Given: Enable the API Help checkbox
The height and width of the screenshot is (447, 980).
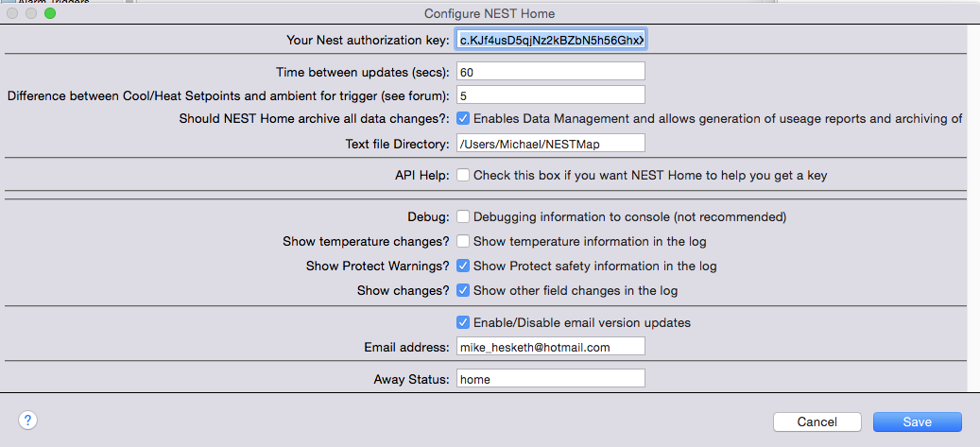Looking at the screenshot, I should (x=462, y=176).
